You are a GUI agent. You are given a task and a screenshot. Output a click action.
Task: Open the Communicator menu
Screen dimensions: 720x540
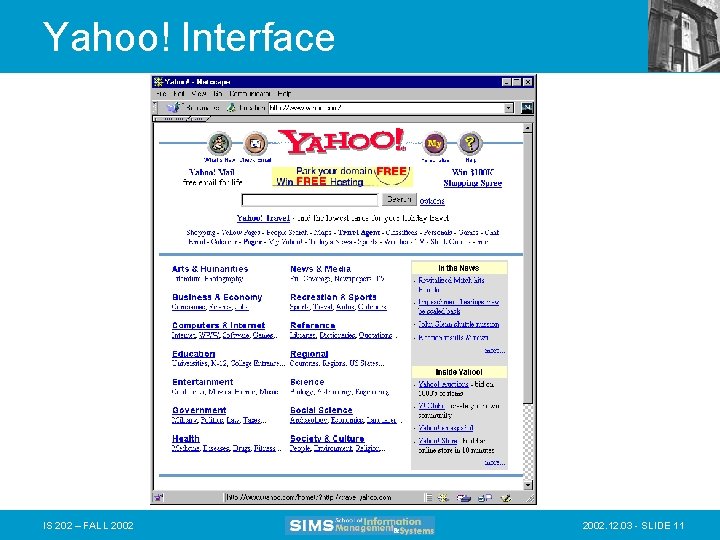pos(250,94)
